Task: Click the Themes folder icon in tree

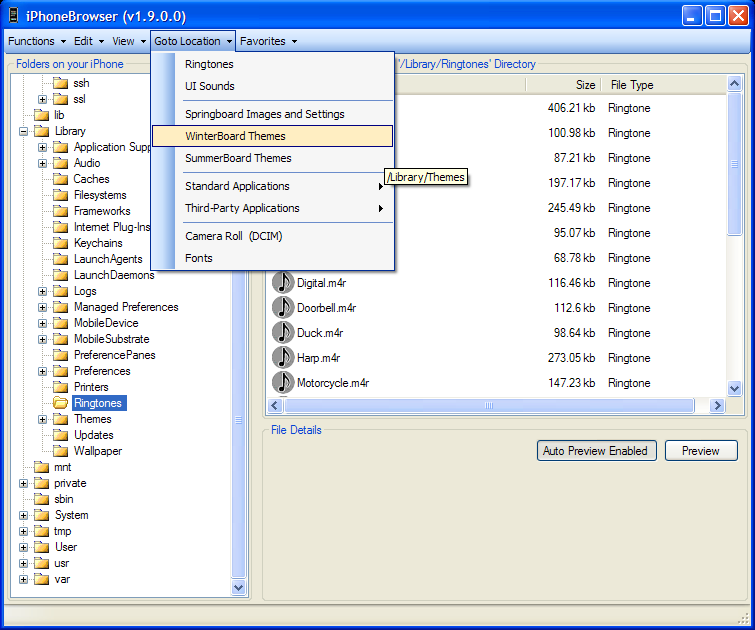Action: point(60,419)
